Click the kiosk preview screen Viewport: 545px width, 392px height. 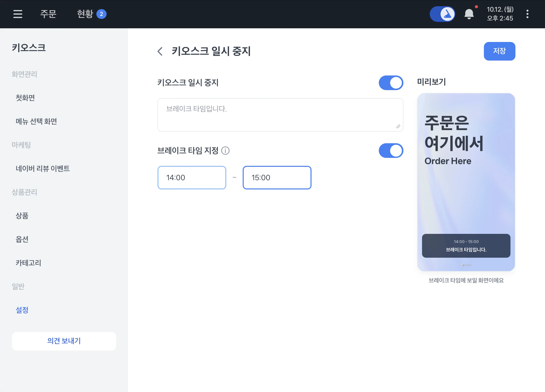tap(466, 182)
